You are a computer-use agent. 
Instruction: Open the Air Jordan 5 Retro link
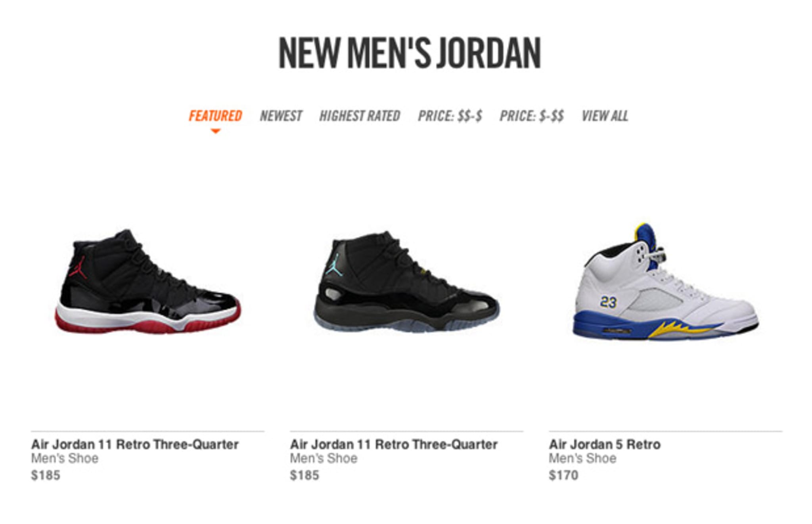point(605,444)
